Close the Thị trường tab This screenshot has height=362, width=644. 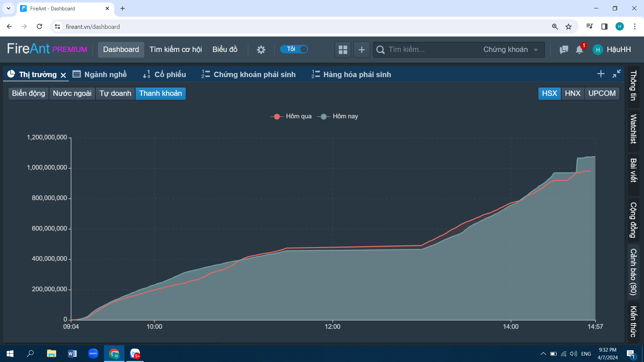pos(63,75)
